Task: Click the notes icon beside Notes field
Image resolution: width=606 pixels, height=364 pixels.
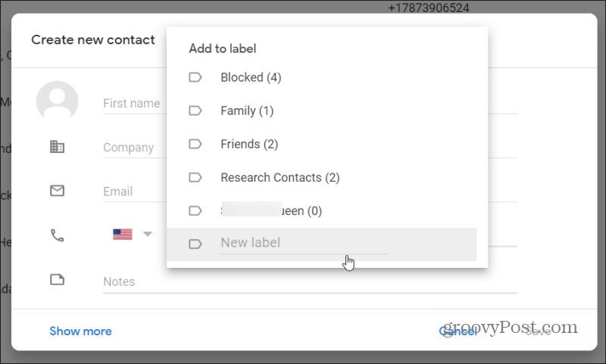Action: tap(57, 280)
